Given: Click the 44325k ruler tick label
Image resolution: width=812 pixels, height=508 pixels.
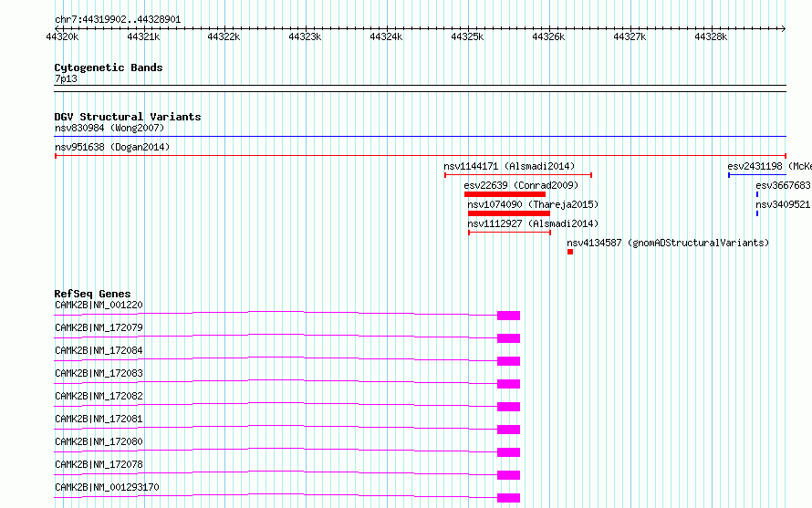Looking at the screenshot, I should pos(468,36).
